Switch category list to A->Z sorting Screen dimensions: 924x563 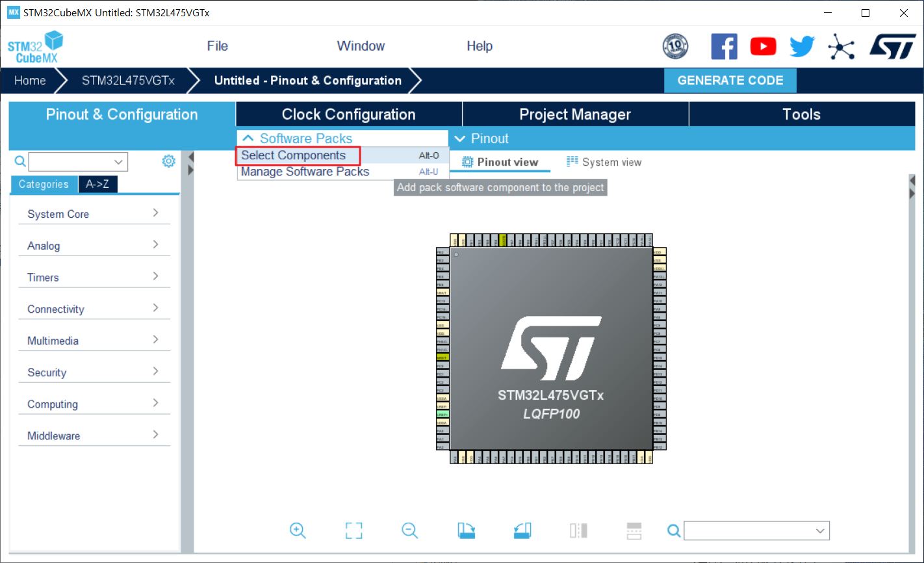[x=97, y=185]
